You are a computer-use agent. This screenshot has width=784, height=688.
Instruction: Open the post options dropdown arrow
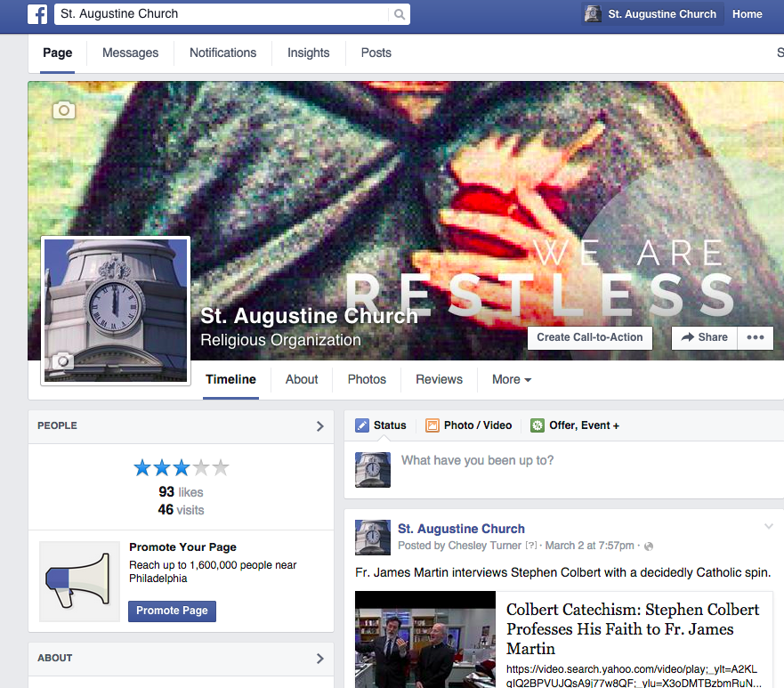click(x=769, y=526)
